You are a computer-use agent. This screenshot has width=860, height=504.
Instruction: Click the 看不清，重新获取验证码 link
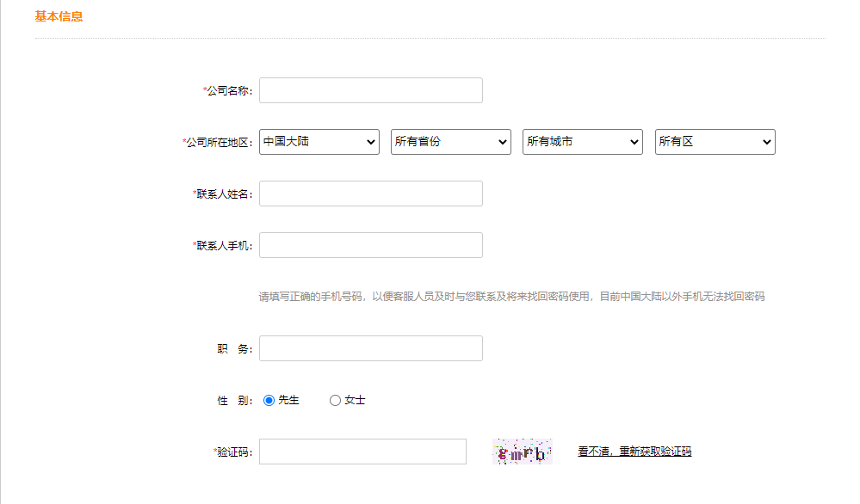point(634,452)
